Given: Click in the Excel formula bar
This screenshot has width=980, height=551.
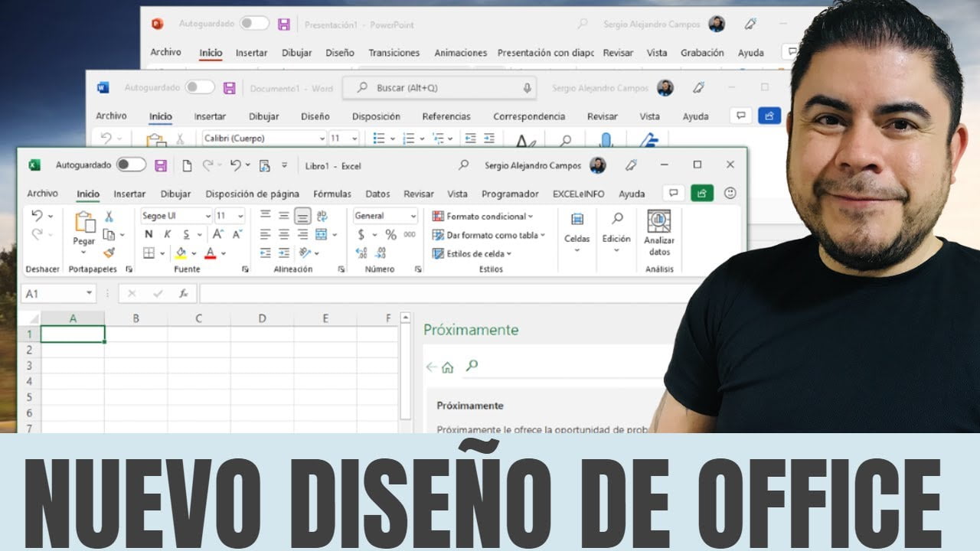Looking at the screenshot, I should [452, 293].
